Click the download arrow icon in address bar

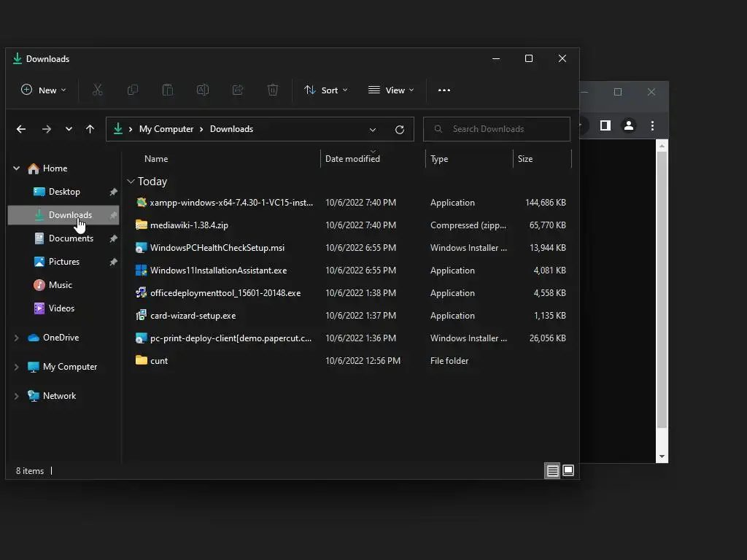(x=118, y=129)
